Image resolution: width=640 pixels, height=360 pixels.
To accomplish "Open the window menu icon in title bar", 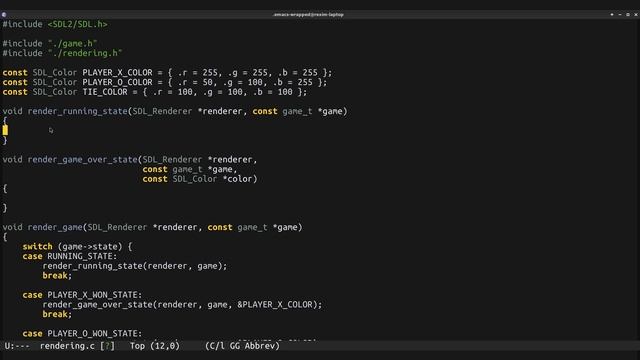I will pos(4,15).
